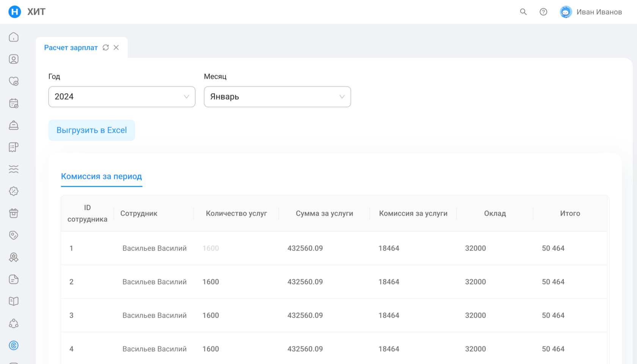Click the Итого column header

570,213
